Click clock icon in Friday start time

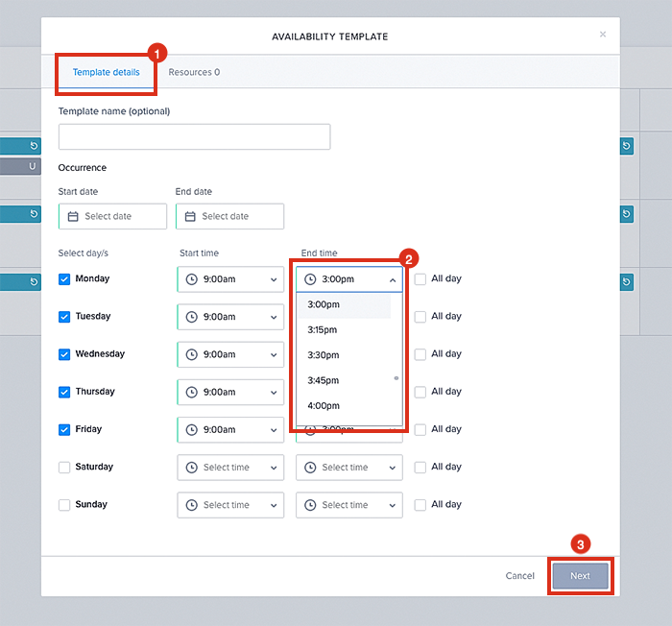[x=192, y=430]
